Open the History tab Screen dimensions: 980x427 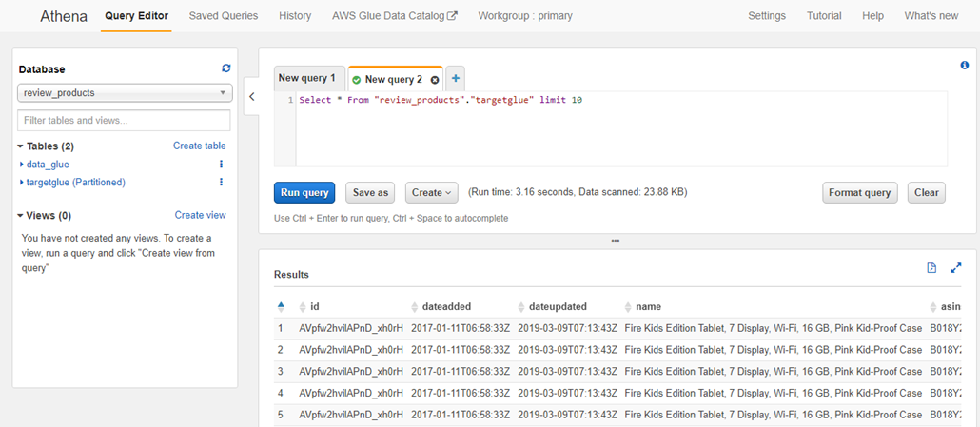coord(295,15)
